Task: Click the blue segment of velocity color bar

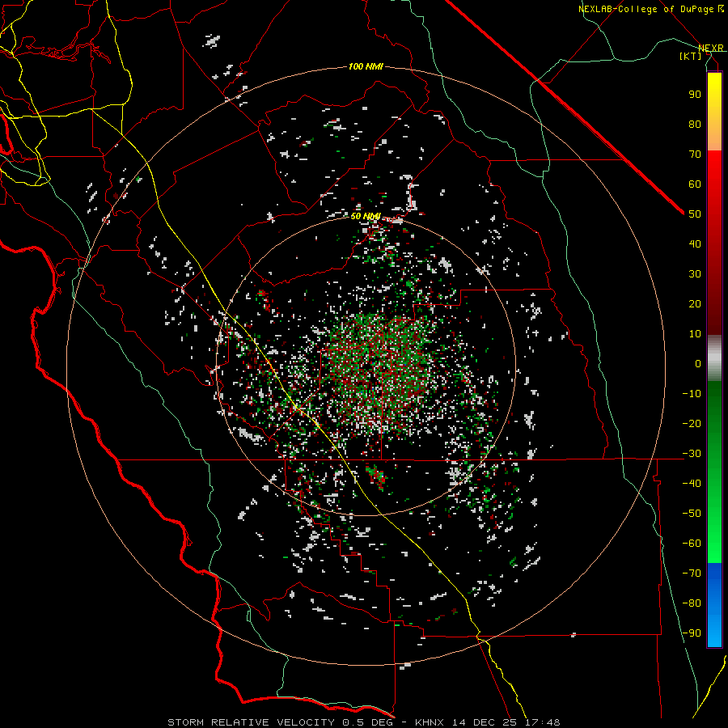Action: (714, 605)
